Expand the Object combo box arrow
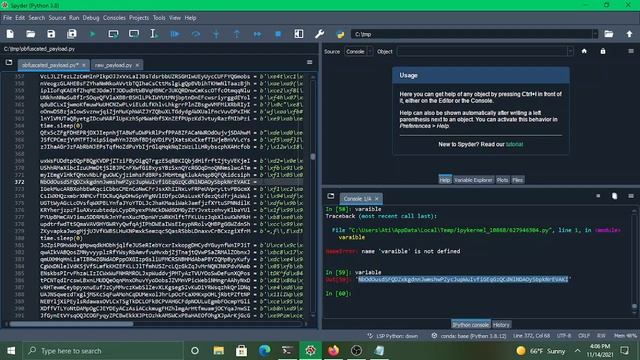This screenshot has height=360, width=640. click(570, 51)
